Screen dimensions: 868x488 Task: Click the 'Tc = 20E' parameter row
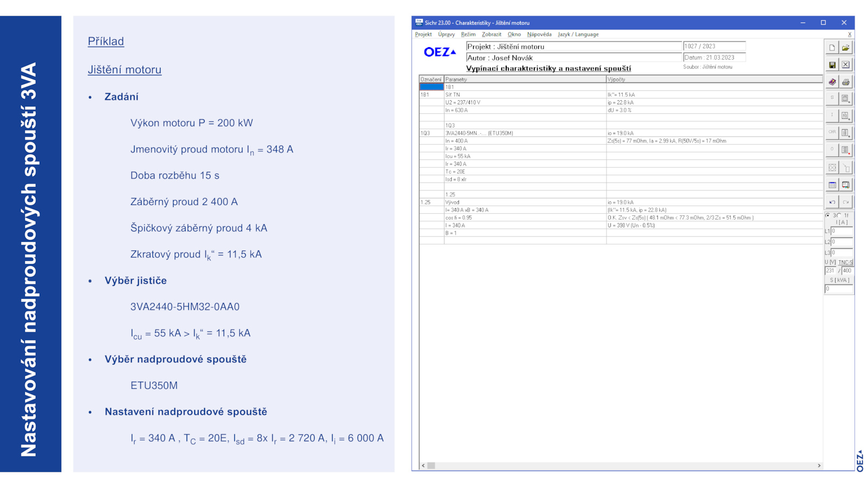coord(525,171)
